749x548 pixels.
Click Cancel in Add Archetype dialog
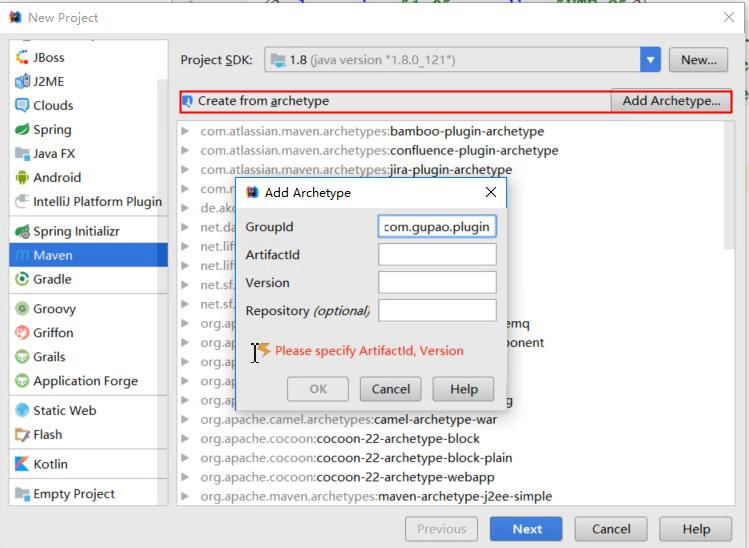[x=391, y=389]
